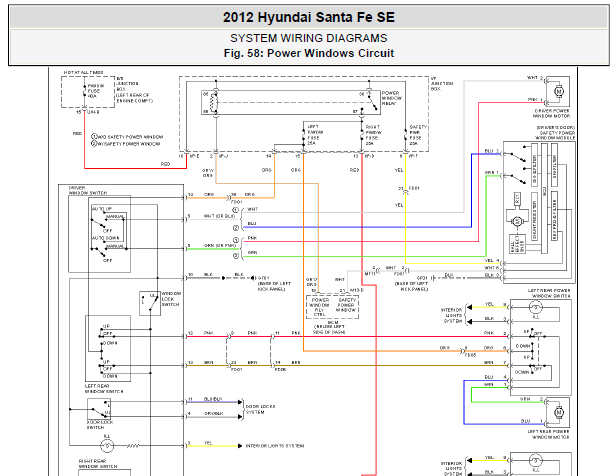Select the "AUTO UP" switch label
Screen dimensions: 613x476
tap(102, 209)
